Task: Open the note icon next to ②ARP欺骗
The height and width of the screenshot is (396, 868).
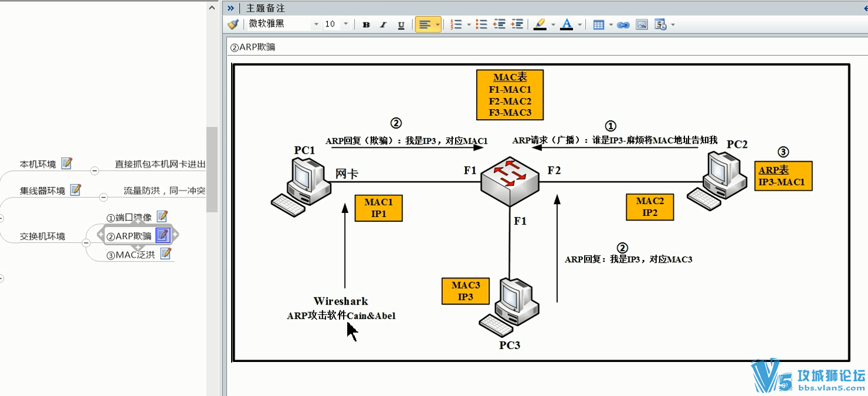Action: (x=162, y=236)
